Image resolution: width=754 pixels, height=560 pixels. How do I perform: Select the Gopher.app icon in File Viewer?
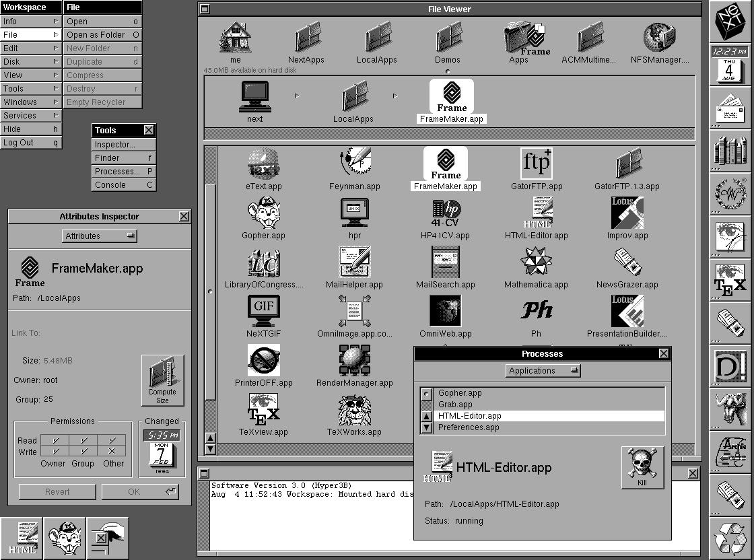[263, 213]
